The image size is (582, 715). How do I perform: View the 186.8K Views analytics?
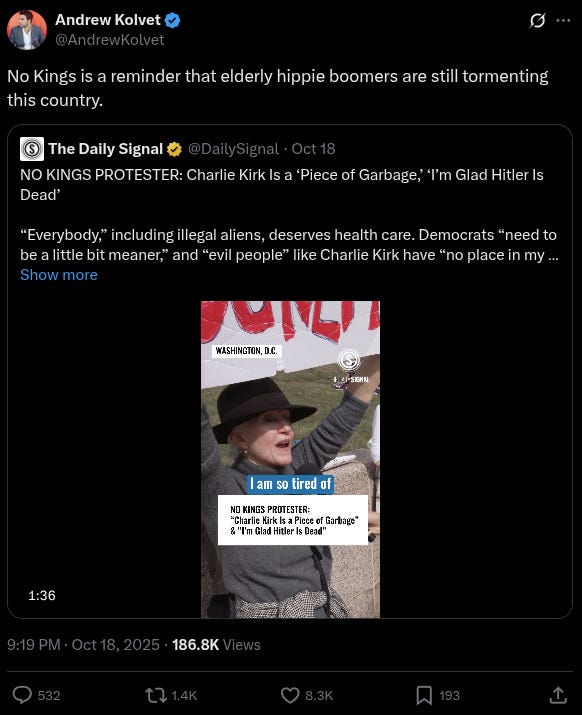click(x=216, y=644)
